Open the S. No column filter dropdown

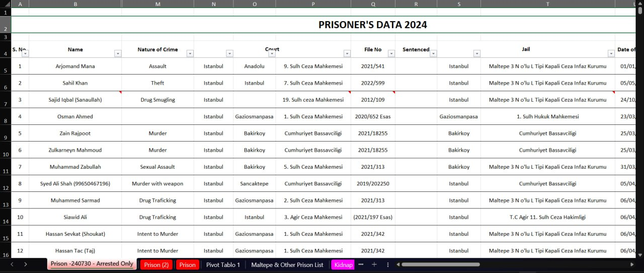(x=25, y=53)
